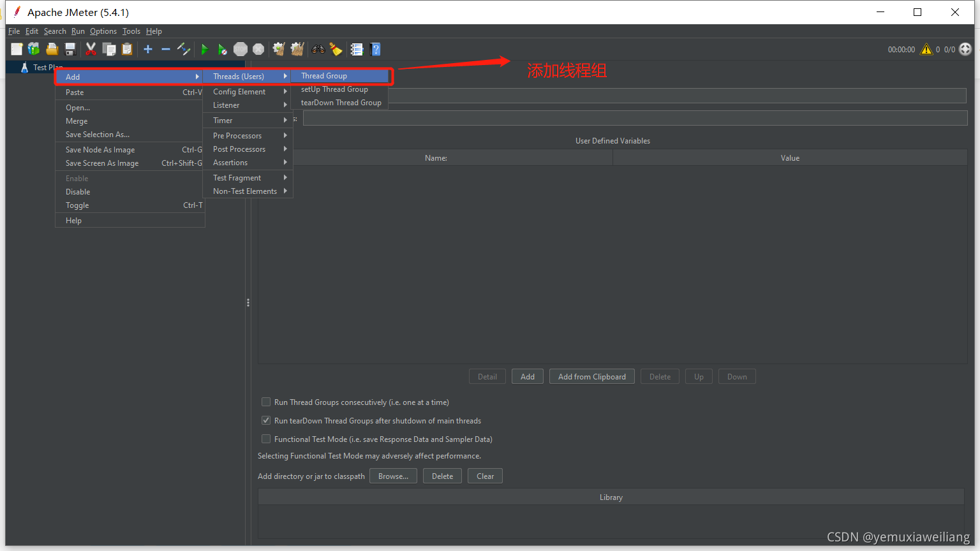Image resolution: width=980 pixels, height=551 pixels.
Task: Expand the Add submenu in context menu
Action: pyautogui.click(x=130, y=77)
